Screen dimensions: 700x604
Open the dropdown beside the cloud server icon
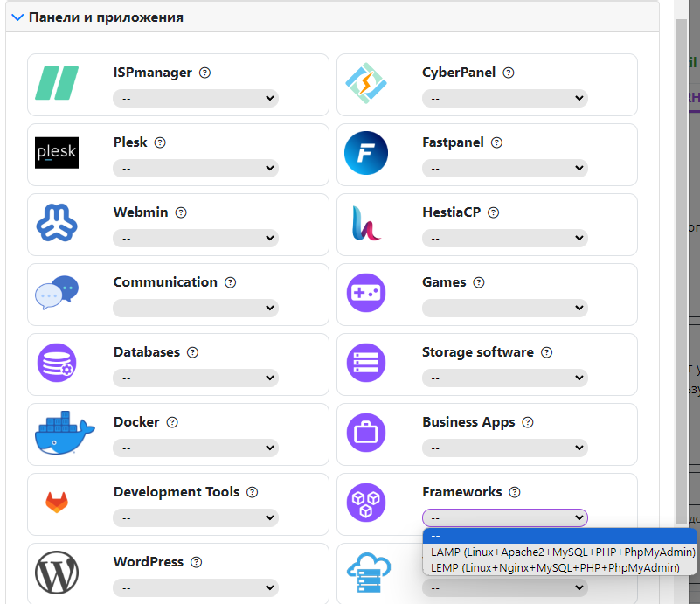point(505,588)
